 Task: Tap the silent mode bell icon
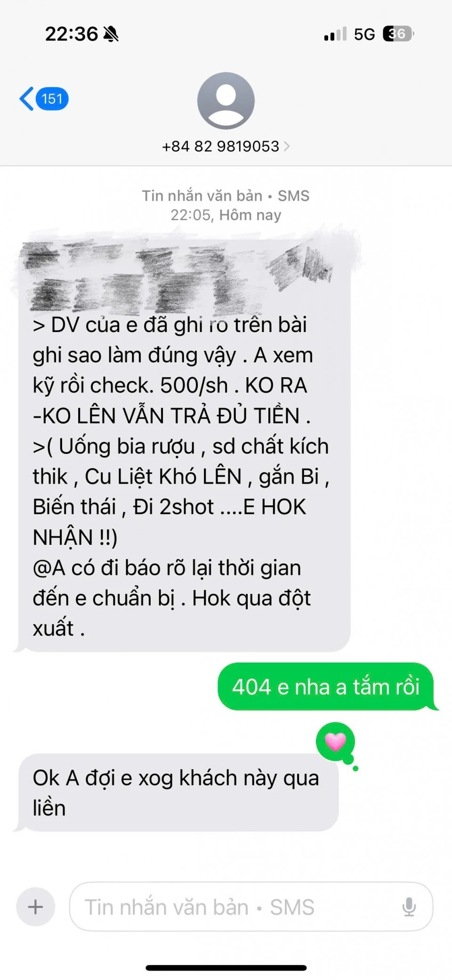tap(111, 34)
